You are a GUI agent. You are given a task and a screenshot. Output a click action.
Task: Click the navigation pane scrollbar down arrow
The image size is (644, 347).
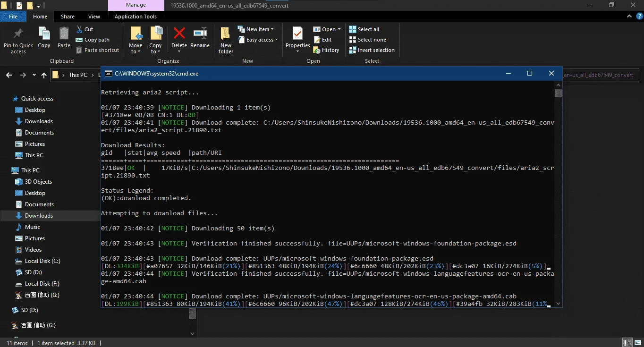coord(192,333)
